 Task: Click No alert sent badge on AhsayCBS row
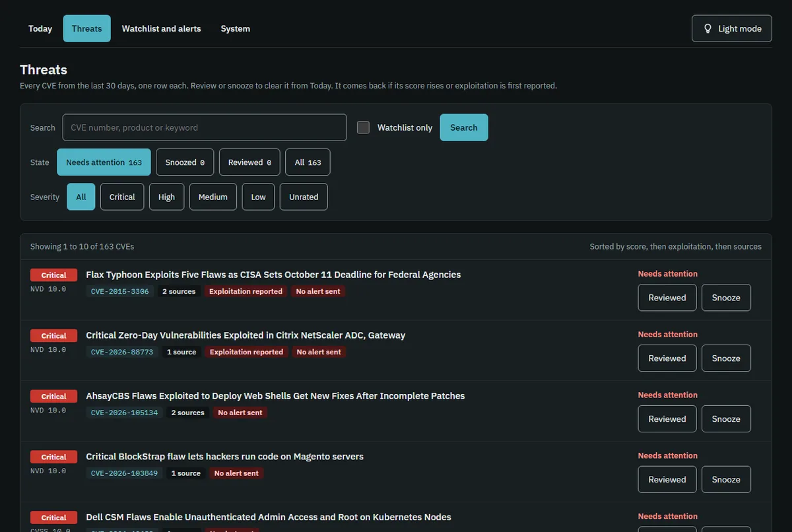point(240,413)
